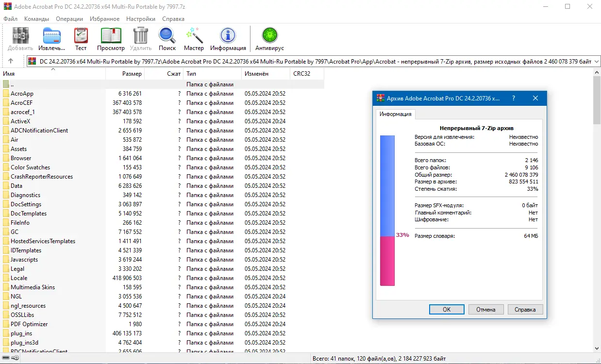
Task: Sort by the Размер column header
Action: click(x=125, y=74)
